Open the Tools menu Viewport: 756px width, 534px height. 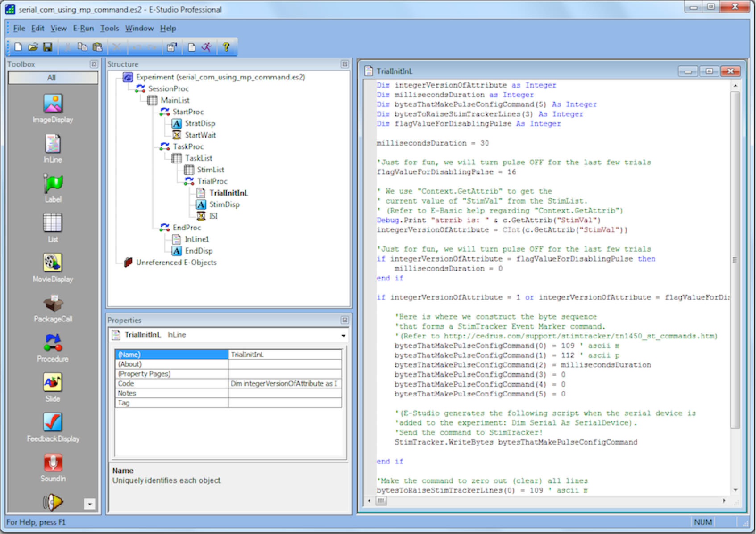(x=109, y=28)
